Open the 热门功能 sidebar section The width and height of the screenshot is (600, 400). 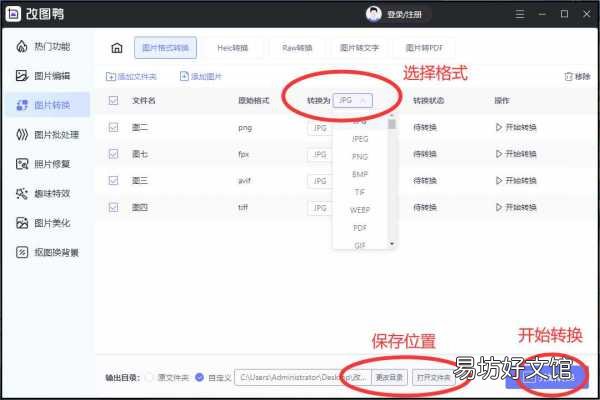coord(43,47)
